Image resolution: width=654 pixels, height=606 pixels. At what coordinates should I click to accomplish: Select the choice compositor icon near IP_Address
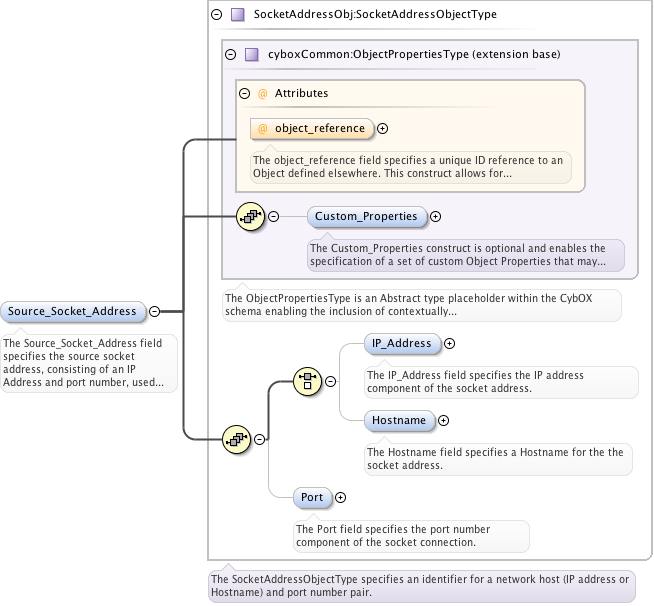pos(306,380)
